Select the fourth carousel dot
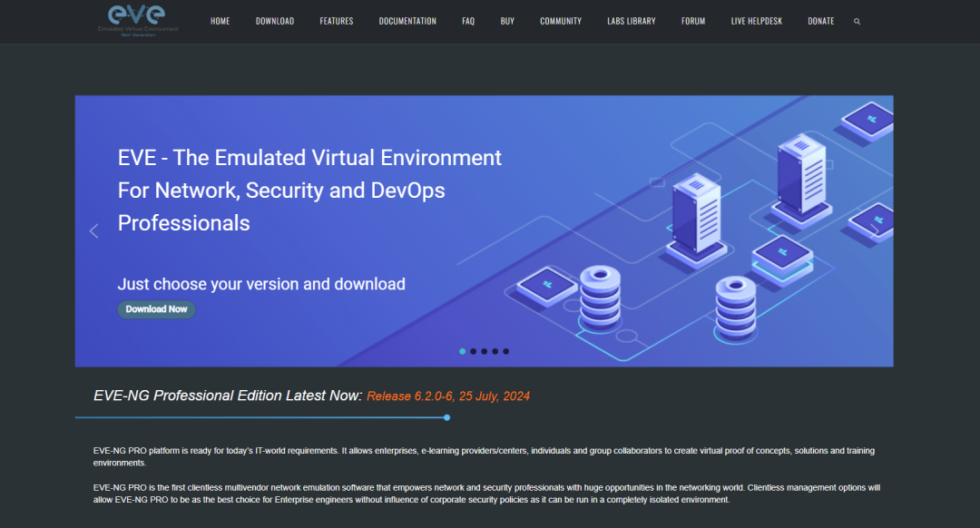 pos(495,351)
